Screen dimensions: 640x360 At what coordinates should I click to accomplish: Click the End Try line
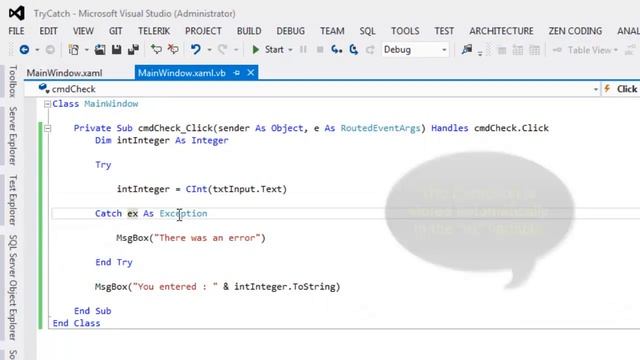click(114, 262)
